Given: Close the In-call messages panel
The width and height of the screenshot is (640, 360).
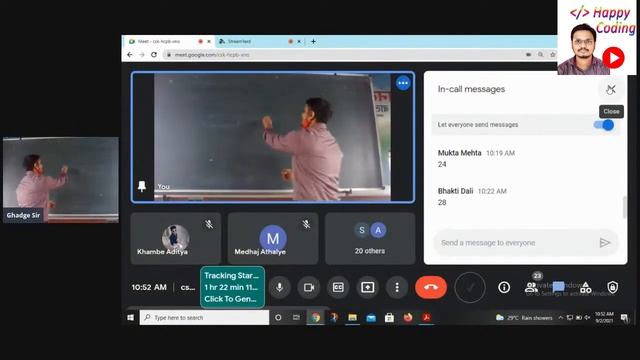Looking at the screenshot, I should click(x=611, y=89).
